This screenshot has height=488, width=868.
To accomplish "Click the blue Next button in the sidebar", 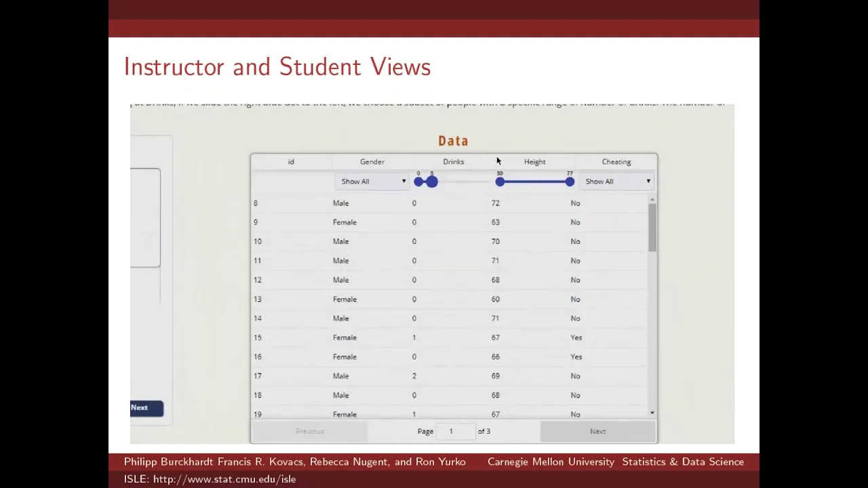I will (146, 407).
